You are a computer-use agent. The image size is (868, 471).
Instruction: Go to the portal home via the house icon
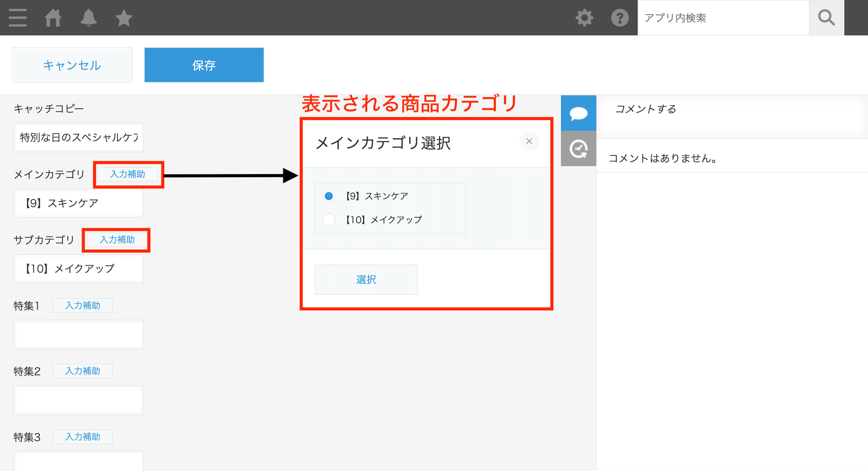coord(53,17)
